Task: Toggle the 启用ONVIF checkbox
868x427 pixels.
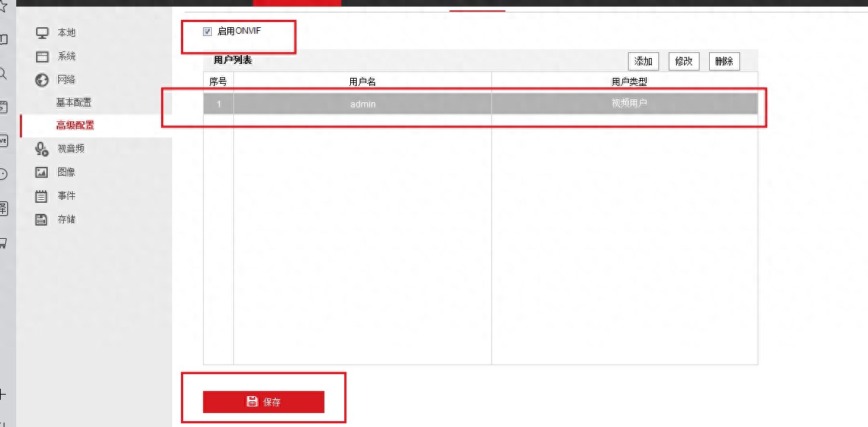Action: point(207,32)
